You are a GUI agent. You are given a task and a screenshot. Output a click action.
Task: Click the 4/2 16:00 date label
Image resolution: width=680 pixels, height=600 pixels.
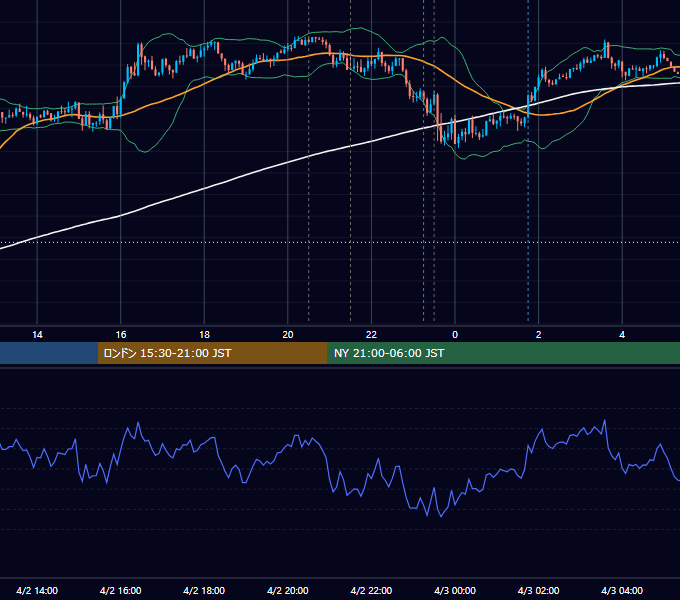pos(121,590)
